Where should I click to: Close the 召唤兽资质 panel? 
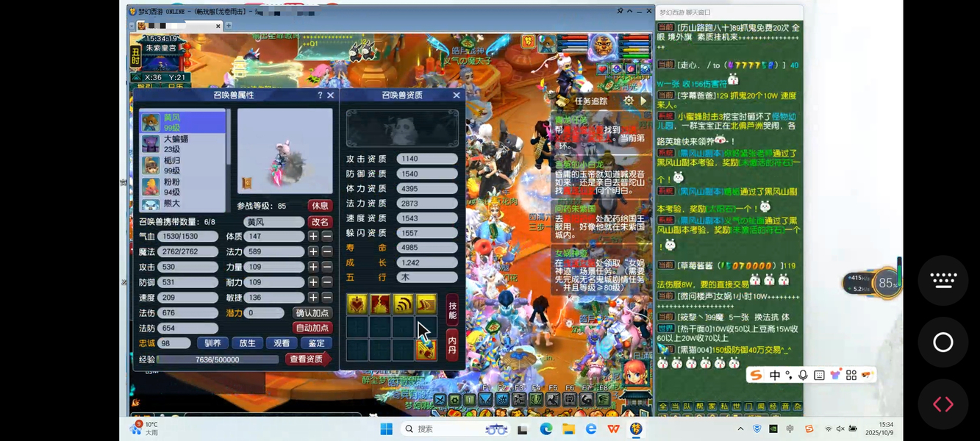point(457,96)
